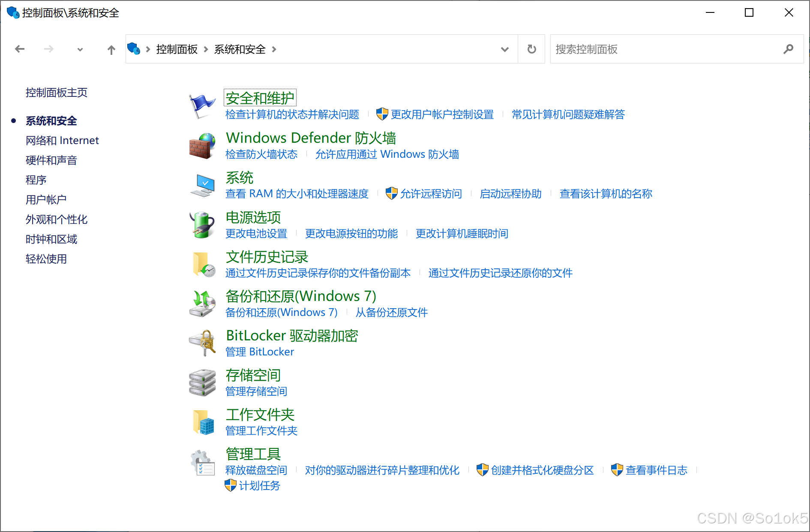Click 更改用户帐户控制设置 link
This screenshot has width=810, height=532.
pyautogui.click(x=442, y=114)
